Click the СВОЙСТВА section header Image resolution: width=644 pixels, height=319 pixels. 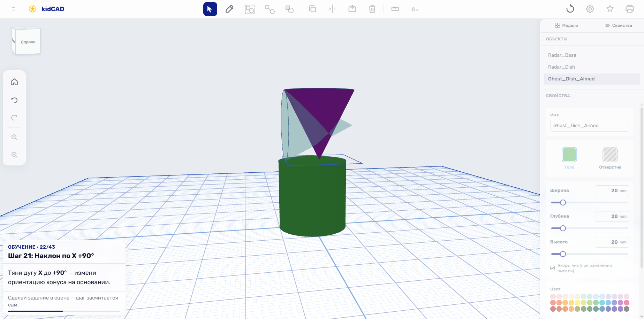[x=558, y=96]
